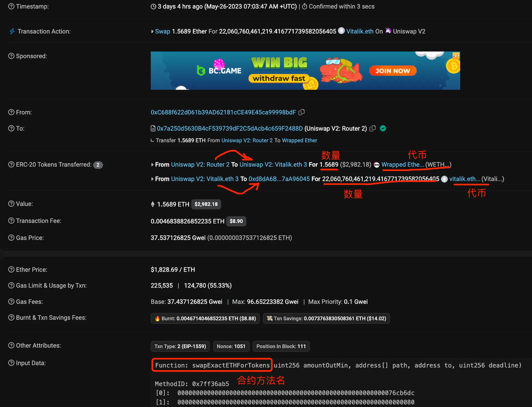Click the From field help icon
The image size is (532, 407).
[x=11, y=112]
